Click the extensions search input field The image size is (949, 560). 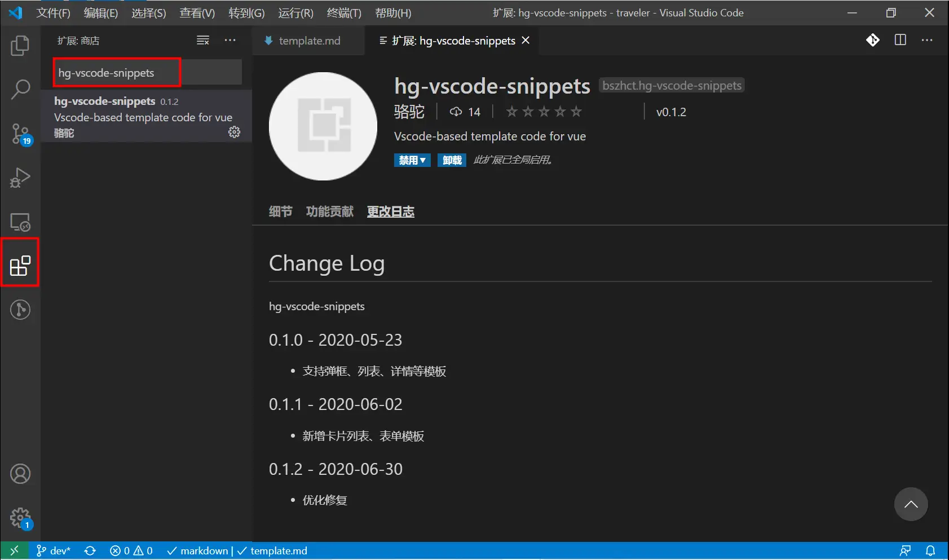point(147,72)
